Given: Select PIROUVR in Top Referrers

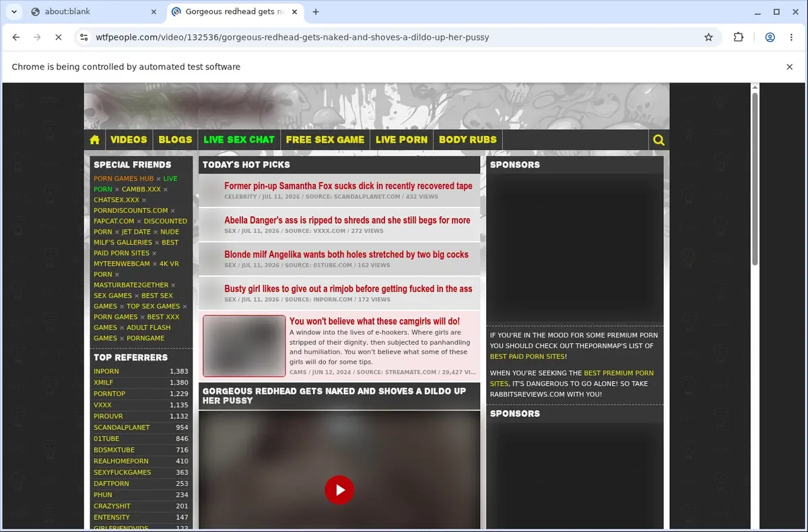Looking at the screenshot, I should pyautogui.click(x=108, y=416).
